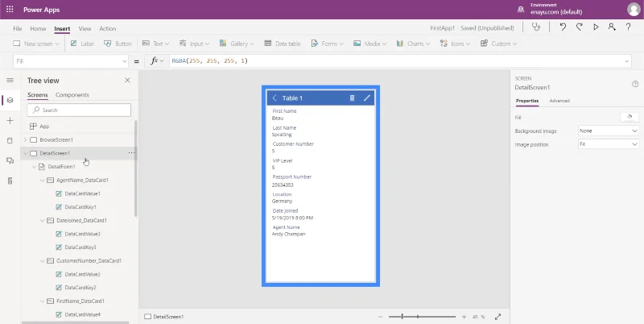This screenshot has height=324, width=644.
Task: Click the trash delete icon in app header
Action: point(352,98)
